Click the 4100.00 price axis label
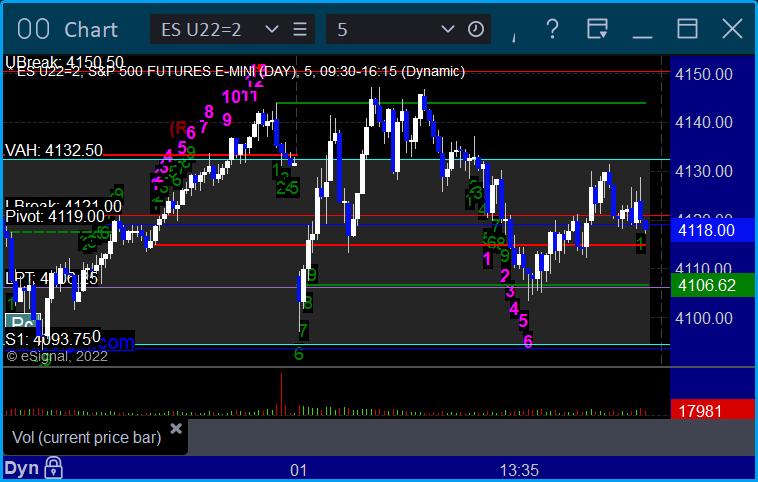The width and height of the screenshot is (758, 482). [x=704, y=318]
